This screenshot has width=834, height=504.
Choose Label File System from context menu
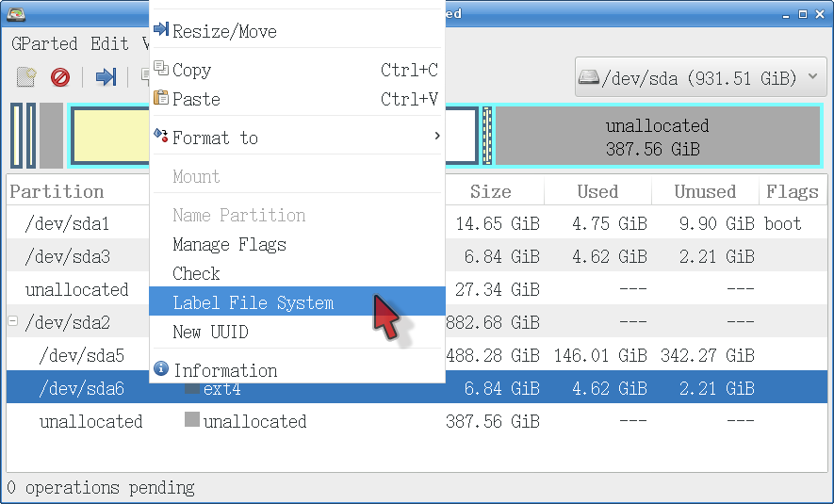pyautogui.click(x=253, y=302)
